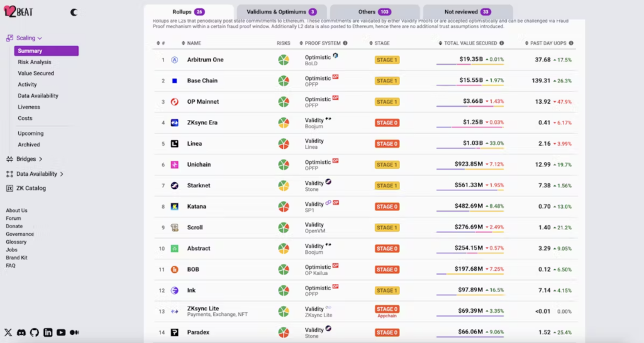This screenshot has width=644, height=343.
Task: Click info icon next to Proof System
Action: 345,43
